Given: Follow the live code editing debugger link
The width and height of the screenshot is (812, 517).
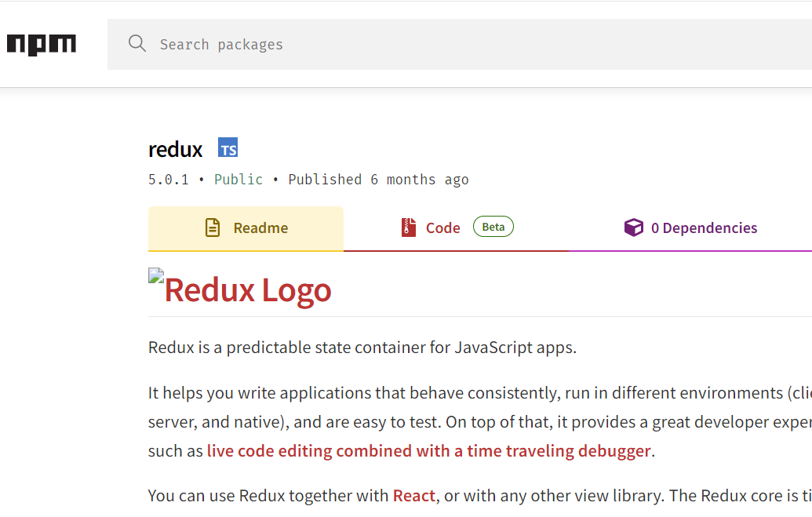Looking at the screenshot, I should click(429, 451).
